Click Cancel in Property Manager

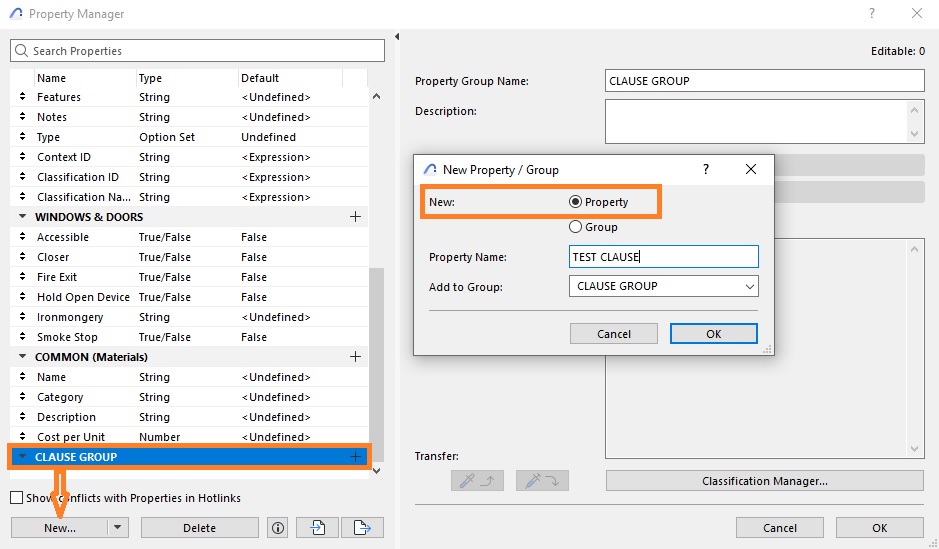point(780,527)
